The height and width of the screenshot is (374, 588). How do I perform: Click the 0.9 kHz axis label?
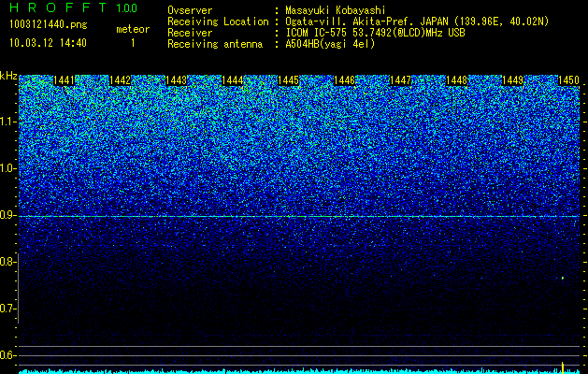pyautogui.click(x=7, y=215)
